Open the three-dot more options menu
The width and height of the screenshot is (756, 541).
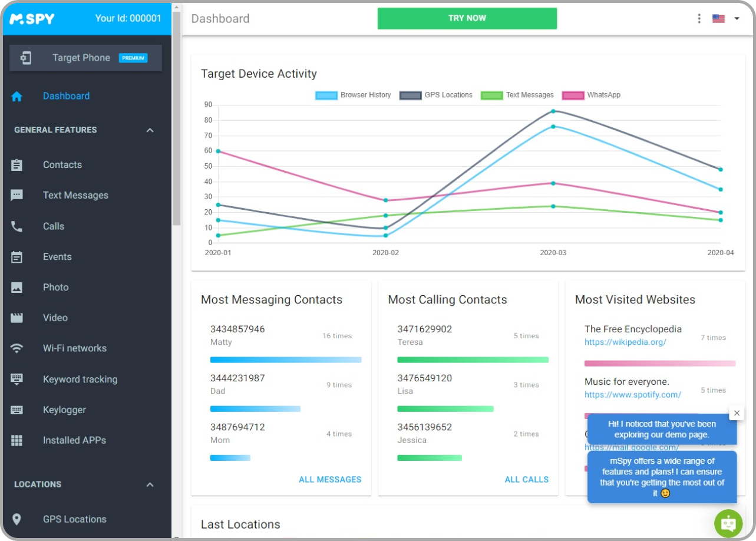point(699,18)
